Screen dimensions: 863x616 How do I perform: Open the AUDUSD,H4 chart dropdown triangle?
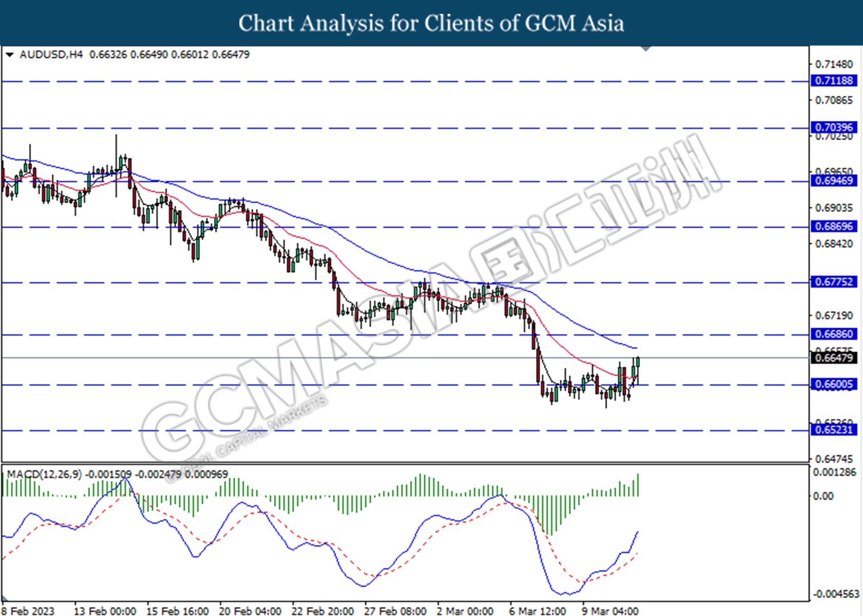point(10,55)
